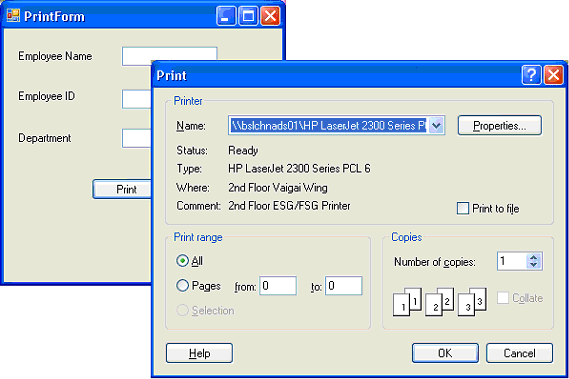Toggle the Collate checkbox
Viewport: 569px width, 379px height.
pos(503,298)
